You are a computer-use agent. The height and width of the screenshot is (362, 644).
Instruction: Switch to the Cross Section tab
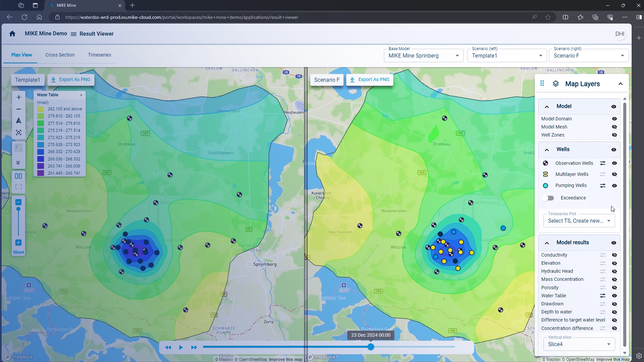coord(60,55)
